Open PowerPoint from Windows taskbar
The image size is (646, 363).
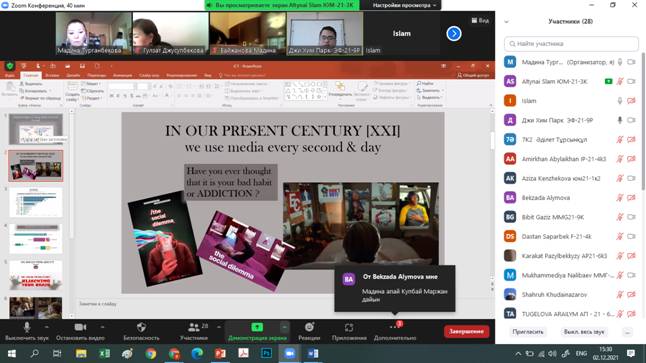220,354
